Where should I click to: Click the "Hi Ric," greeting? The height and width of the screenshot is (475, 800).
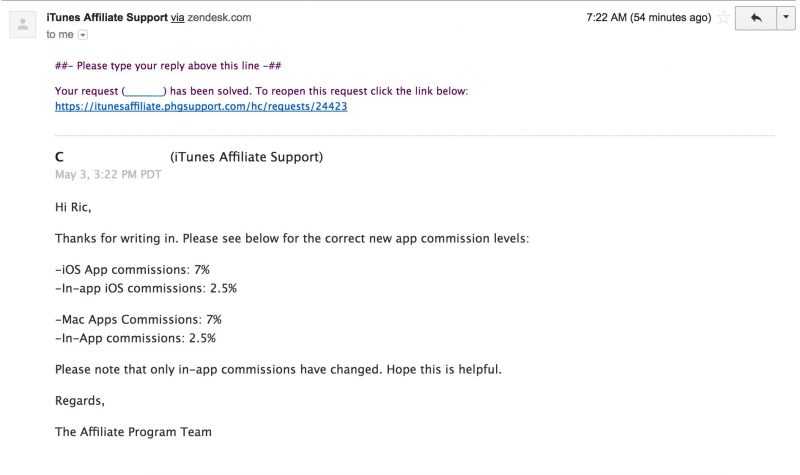pyautogui.click(x=73, y=207)
